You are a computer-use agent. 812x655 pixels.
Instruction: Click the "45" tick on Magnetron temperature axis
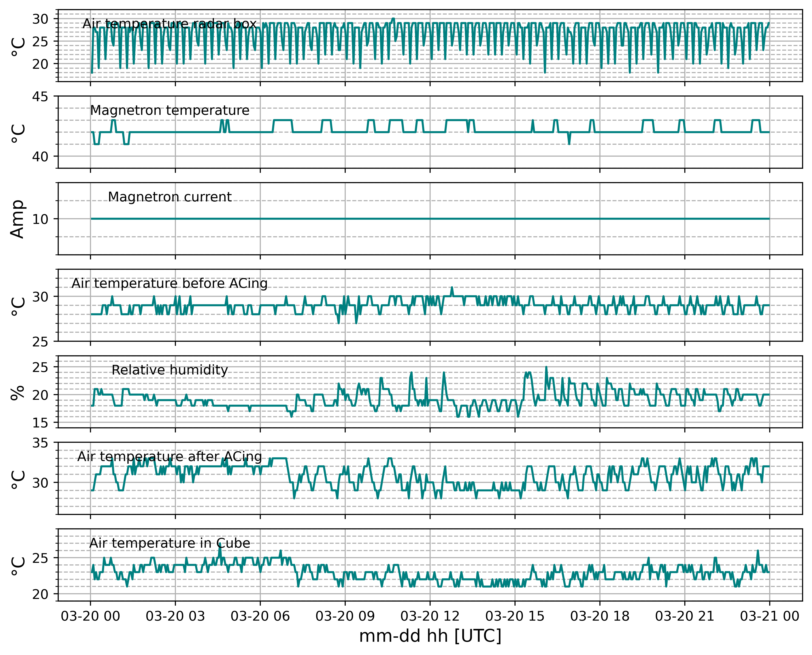(40, 97)
